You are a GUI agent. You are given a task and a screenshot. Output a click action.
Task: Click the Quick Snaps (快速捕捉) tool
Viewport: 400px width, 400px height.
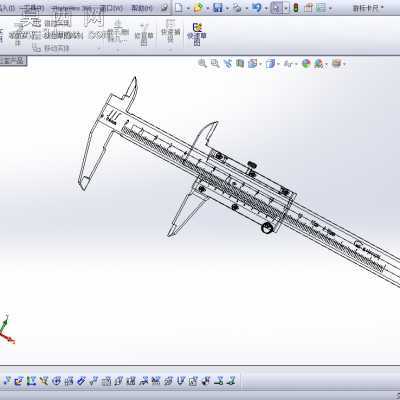pyautogui.click(x=170, y=31)
